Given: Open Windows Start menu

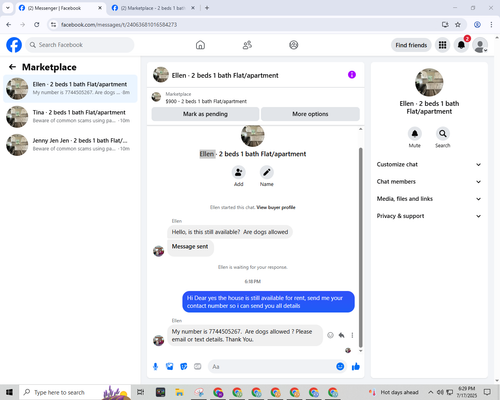Looking at the screenshot, I should coord(9,392).
